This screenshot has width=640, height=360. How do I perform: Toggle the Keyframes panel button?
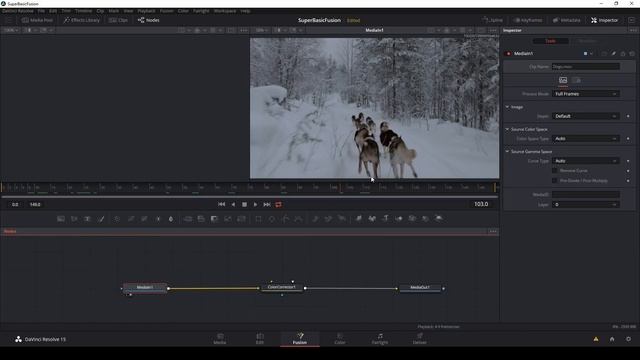(x=528, y=20)
